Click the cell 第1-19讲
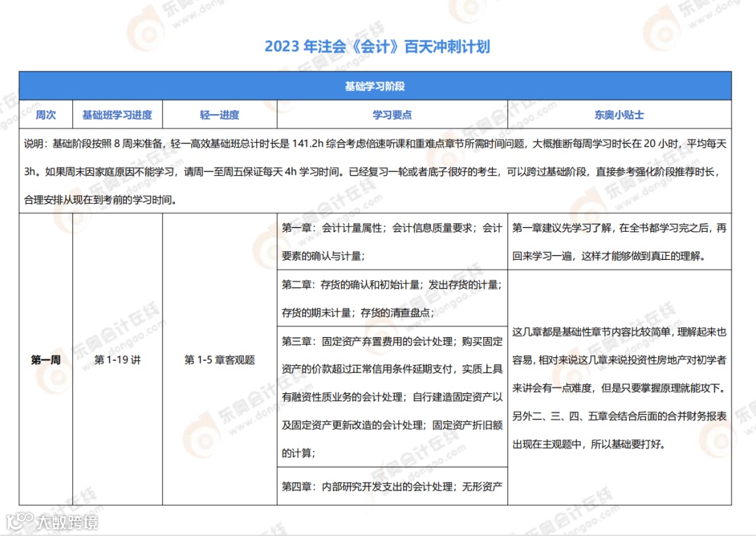 (117, 359)
